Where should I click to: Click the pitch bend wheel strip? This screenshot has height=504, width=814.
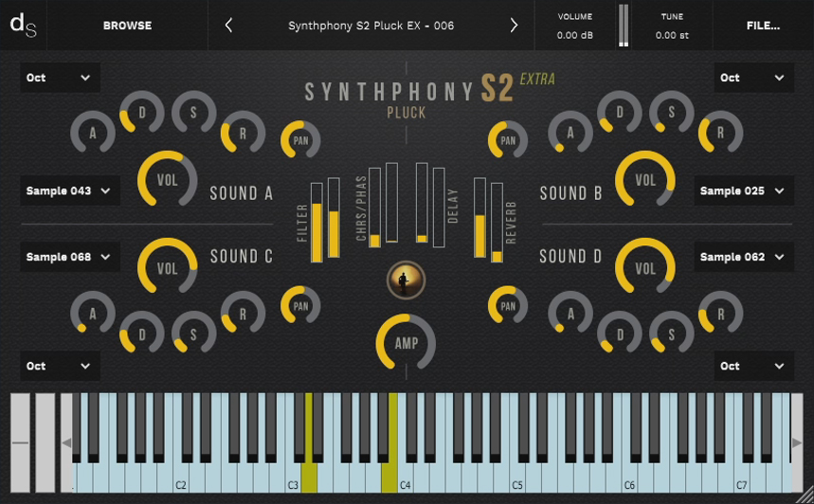click(20, 442)
